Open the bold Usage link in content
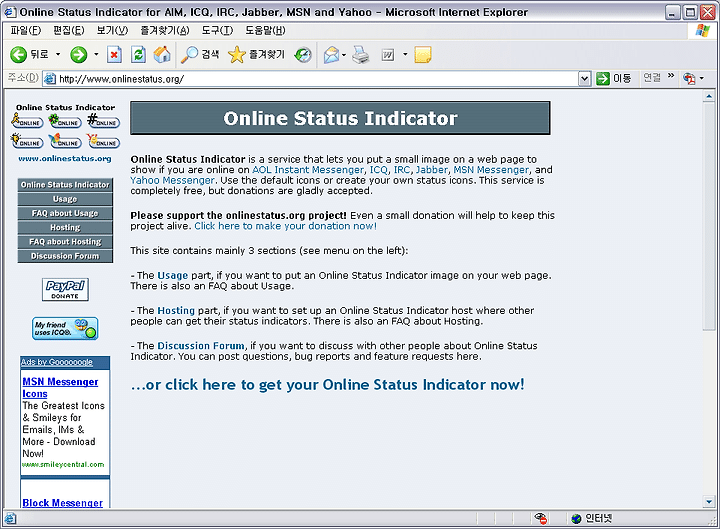Image resolution: width=720 pixels, height=529 pixels. [173, 276]
